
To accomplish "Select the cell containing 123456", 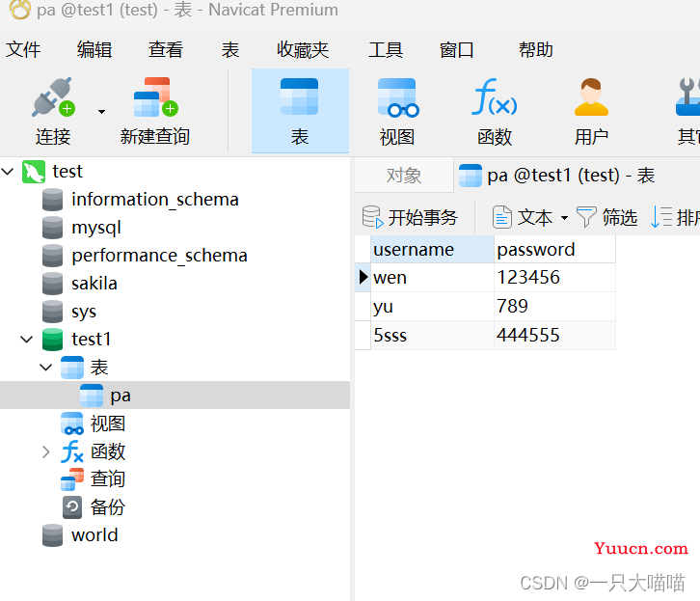I will click(x=555, y=278).
